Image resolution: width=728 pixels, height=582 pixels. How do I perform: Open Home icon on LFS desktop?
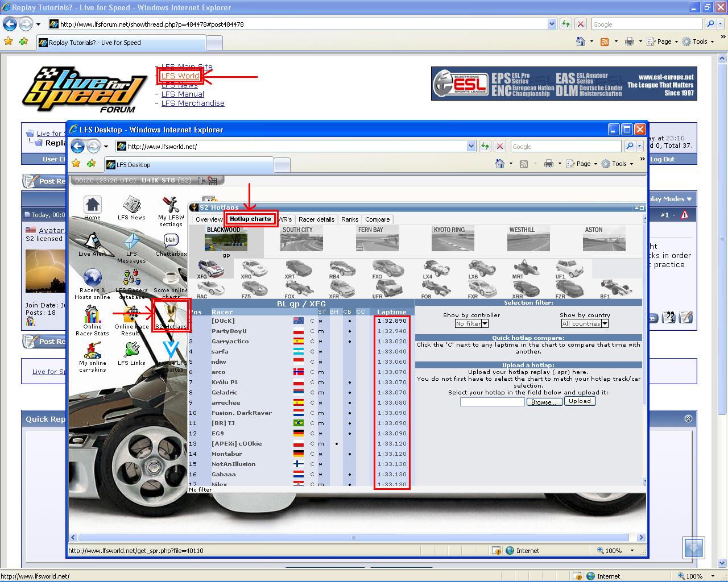coord(92,208)
